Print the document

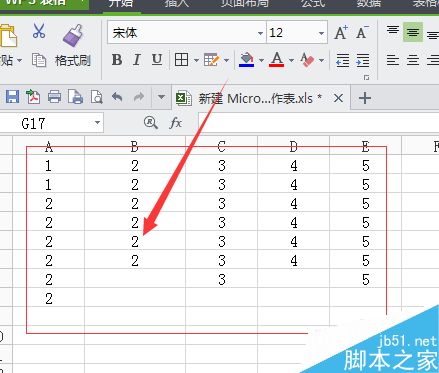click(x=54, y=97)
